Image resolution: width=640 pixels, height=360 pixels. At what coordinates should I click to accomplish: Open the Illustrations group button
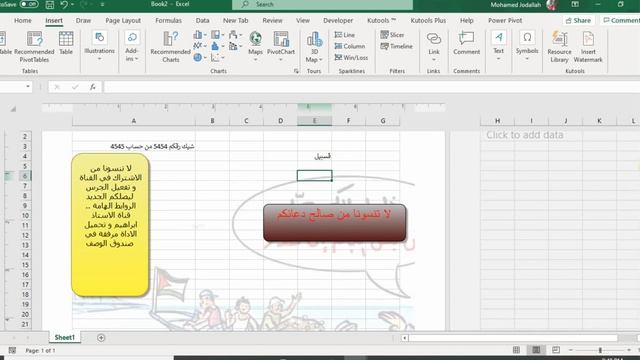pyautogui.click(x=99, y=46)
